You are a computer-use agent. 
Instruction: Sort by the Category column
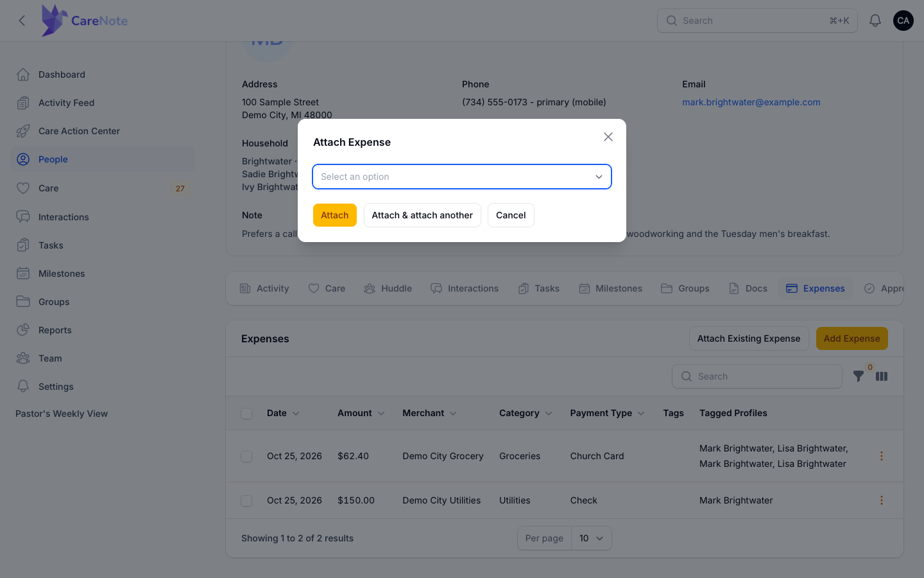[526, 413]
